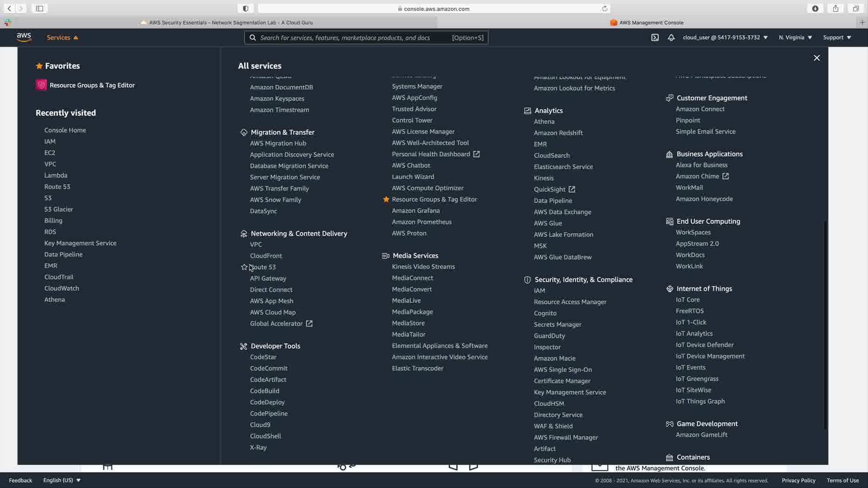Click the Business Applications category icon
The height and width of the screenshot is (488, 868).
(x=669, y=154)
